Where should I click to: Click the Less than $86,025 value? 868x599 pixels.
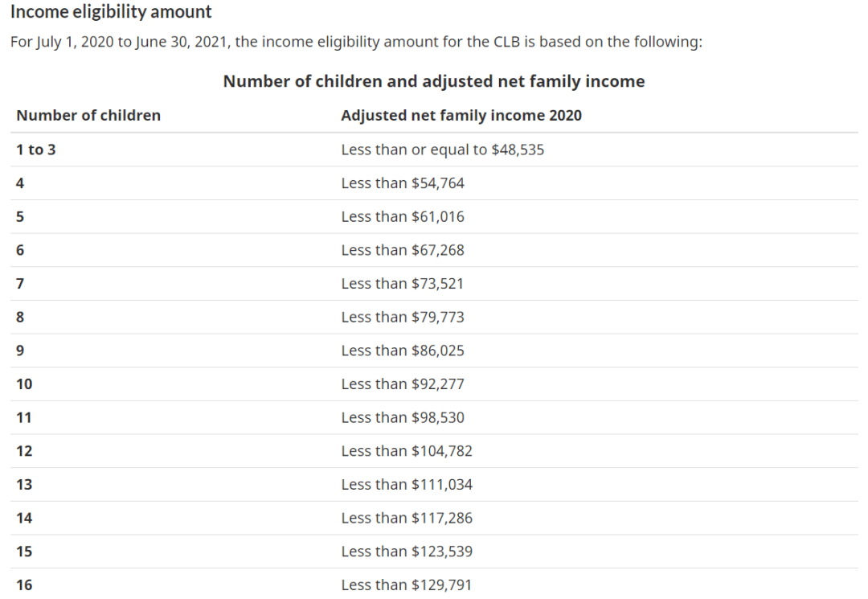click(403, 351)
